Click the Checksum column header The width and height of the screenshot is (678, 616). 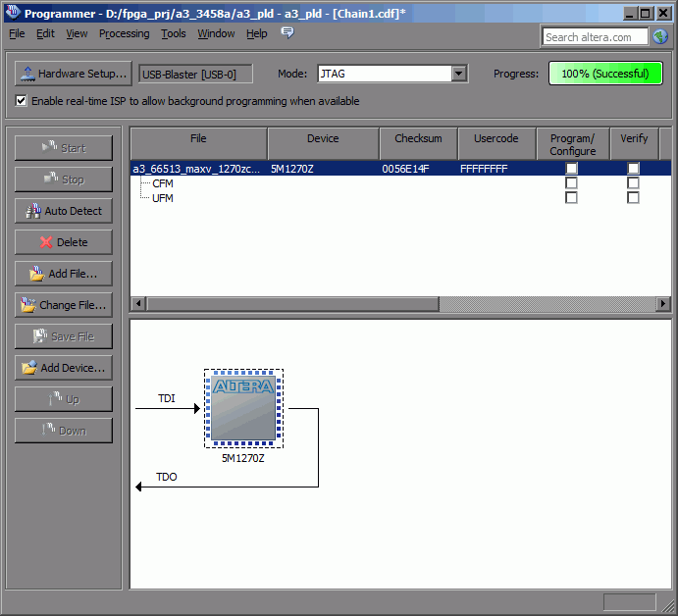coord(418,144)
